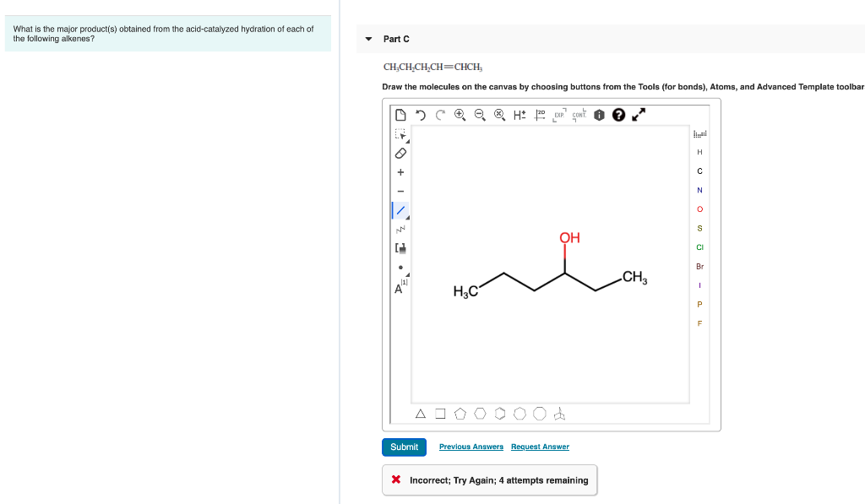Open help with the question mark icon

[x=618, y=114]
